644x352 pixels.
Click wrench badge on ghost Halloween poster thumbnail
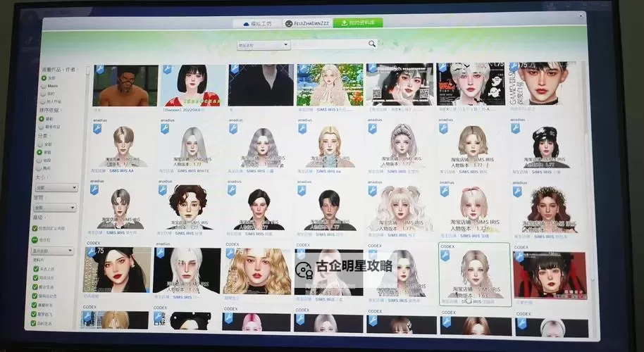442,68
